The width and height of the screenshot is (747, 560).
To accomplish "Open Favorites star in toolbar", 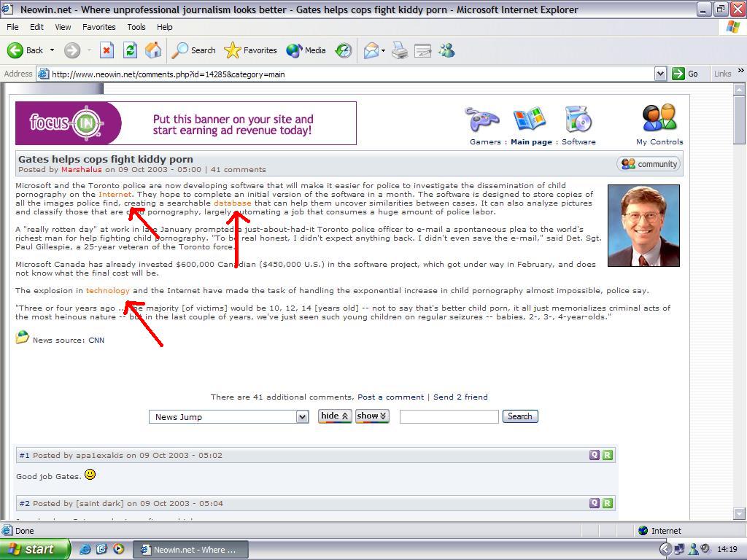I will [x=251, y=50].
